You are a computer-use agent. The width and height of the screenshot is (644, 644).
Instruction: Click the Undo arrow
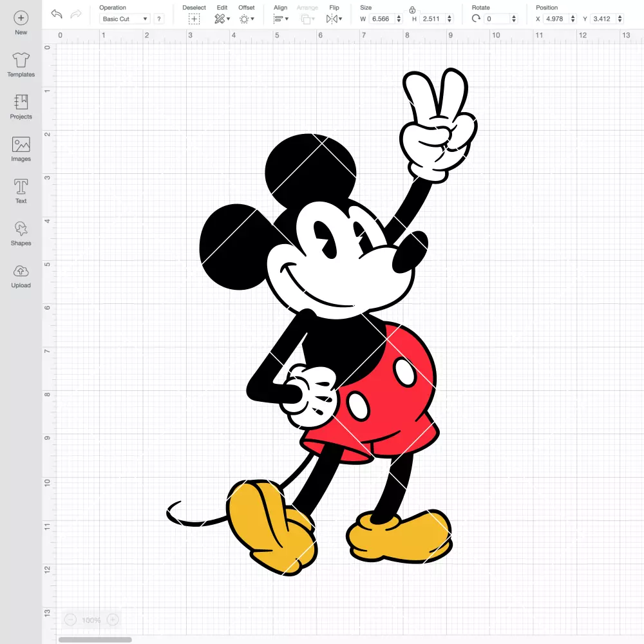click(x=57, y=14)
